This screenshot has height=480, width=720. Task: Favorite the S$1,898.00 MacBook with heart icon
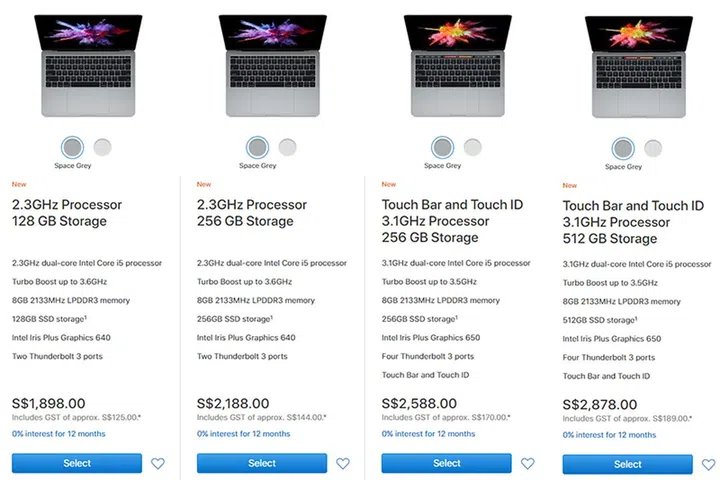[x=158, y=464]
